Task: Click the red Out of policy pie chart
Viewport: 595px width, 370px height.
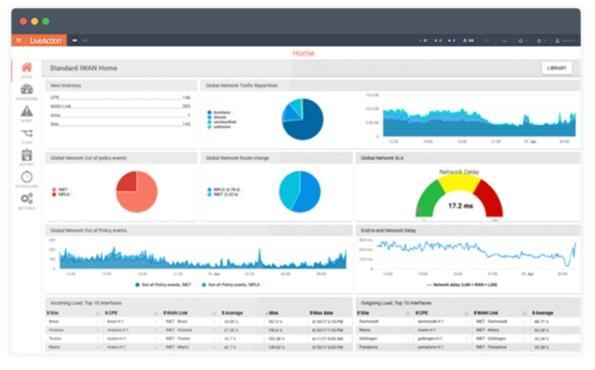Action: pyautogui.click(x=137, y=192)
